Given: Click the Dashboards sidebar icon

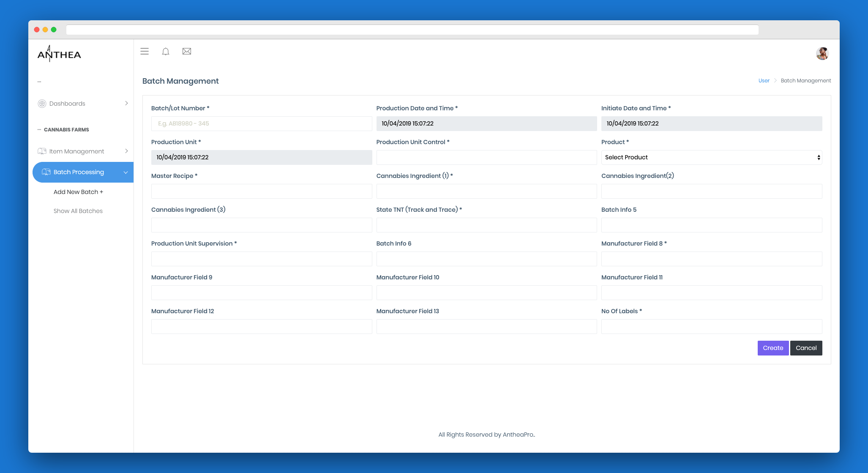Looking at the screenshot, I should pos(42,104).
